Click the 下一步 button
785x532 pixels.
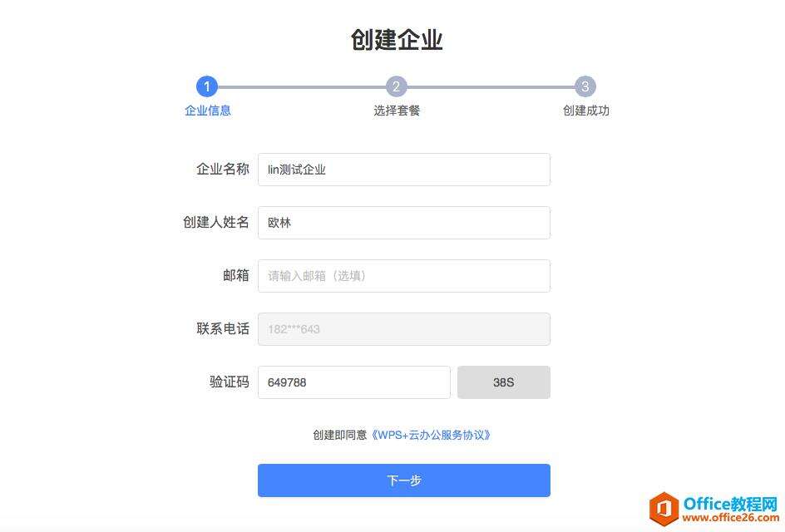pos(404,480)
